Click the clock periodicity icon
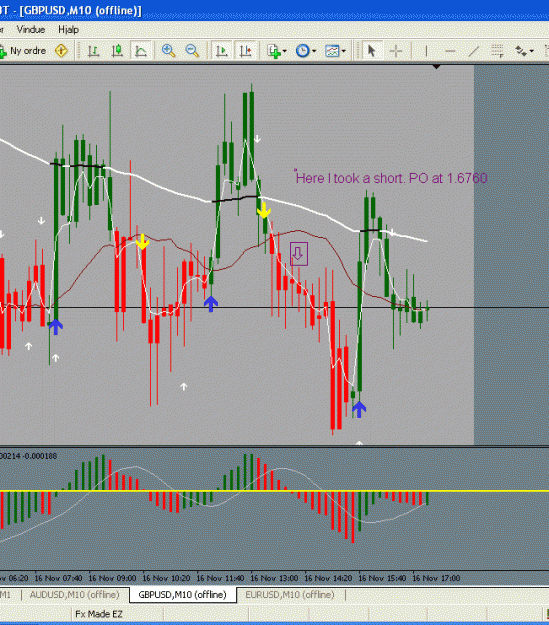This screenshot has height=625, width=549. [303, 51]
